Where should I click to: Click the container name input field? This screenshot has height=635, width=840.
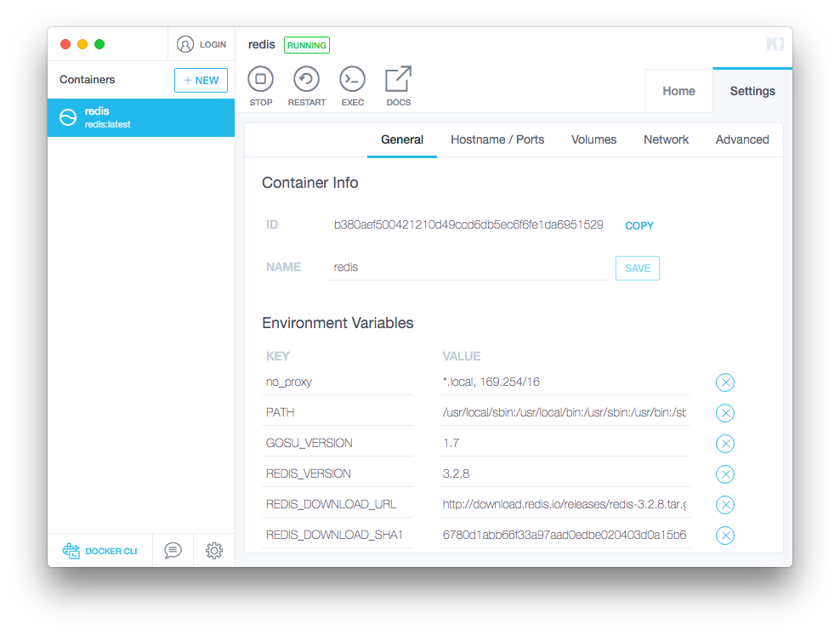468,267
